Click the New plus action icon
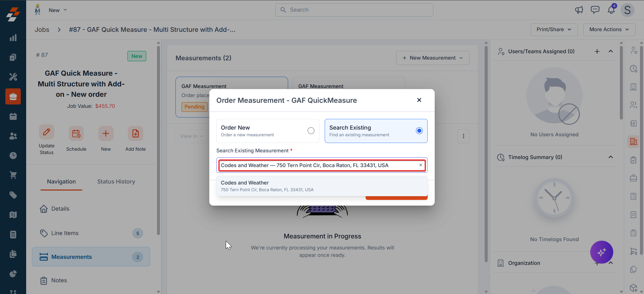644x294 pixels. point(106,134)
